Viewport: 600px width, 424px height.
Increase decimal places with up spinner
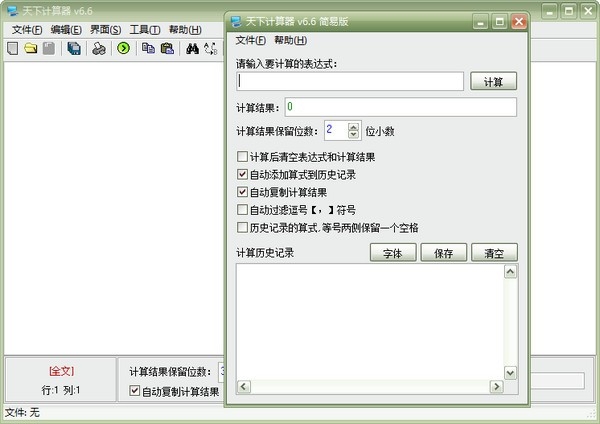354,126
